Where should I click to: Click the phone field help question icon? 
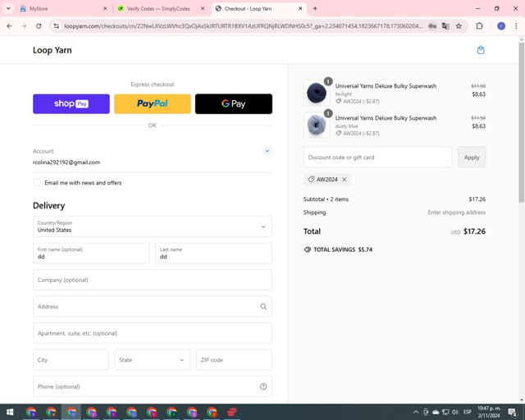click(263, 386)
